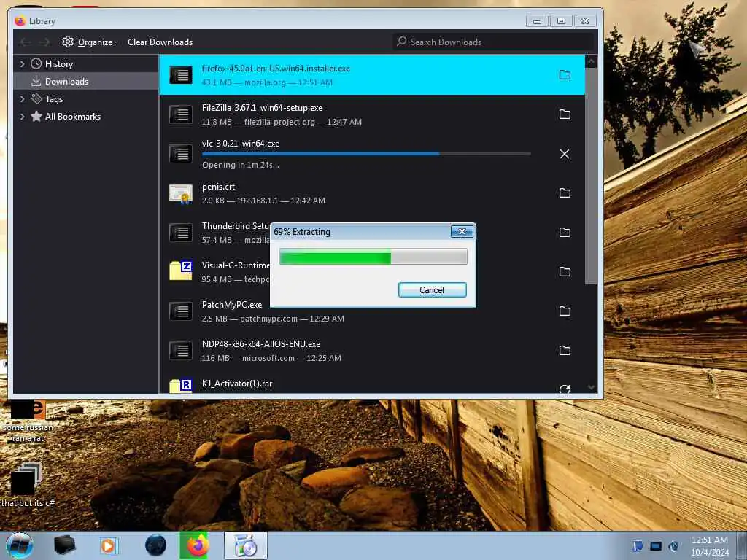Viewport: 747px width, 560px height.
Task: Select PatchMyPC.exe file name
Action: click(232, 305)
